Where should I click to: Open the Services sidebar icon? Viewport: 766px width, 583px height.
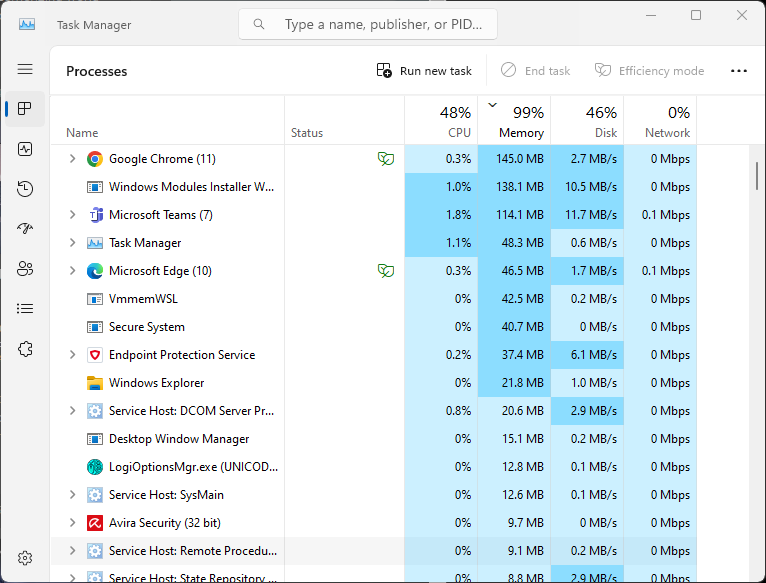tap(25, 349)
